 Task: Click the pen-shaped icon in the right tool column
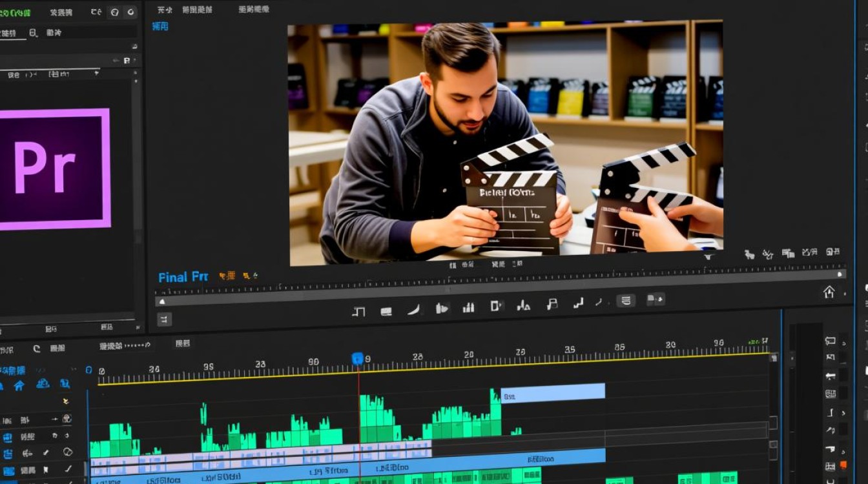coord(831,430)
